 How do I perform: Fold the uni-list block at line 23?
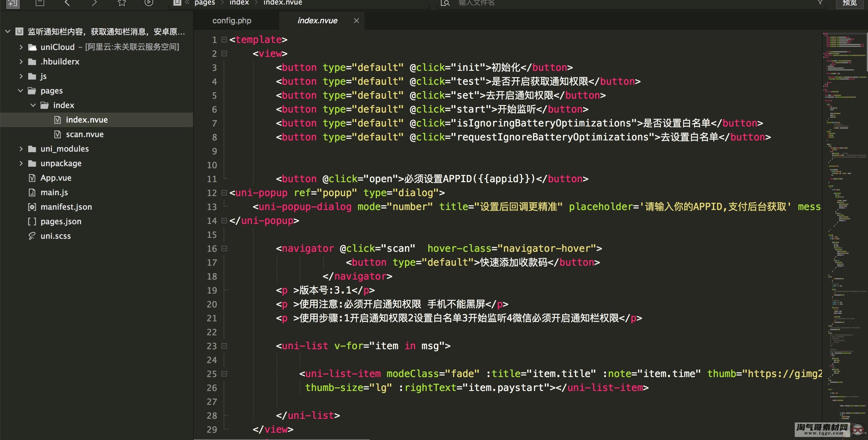click(x=224, y=346)
